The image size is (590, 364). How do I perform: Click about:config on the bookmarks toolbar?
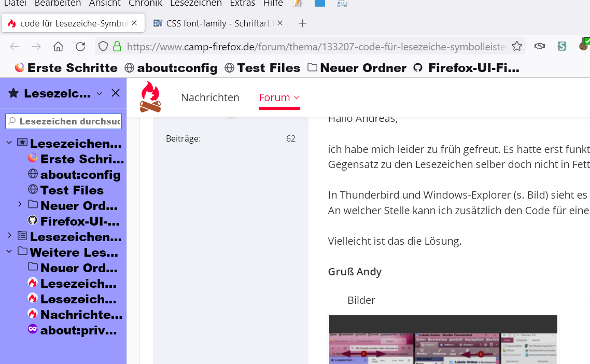tap(171, 68)
